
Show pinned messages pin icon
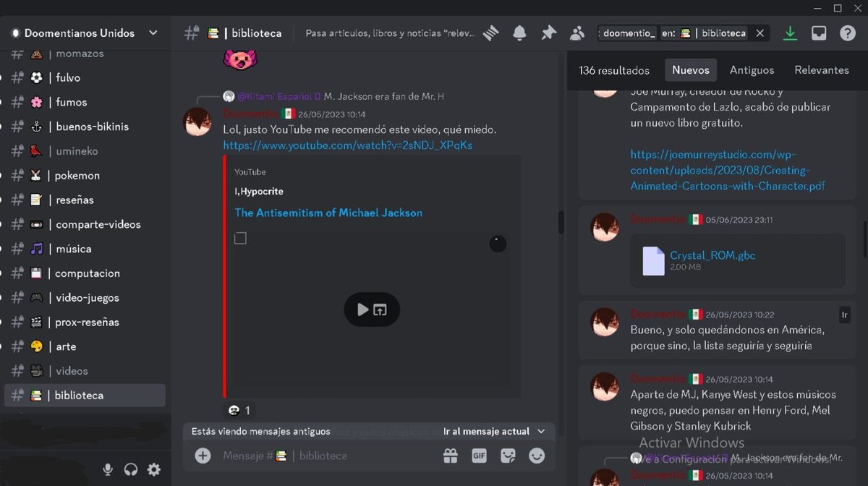point(549,33)
